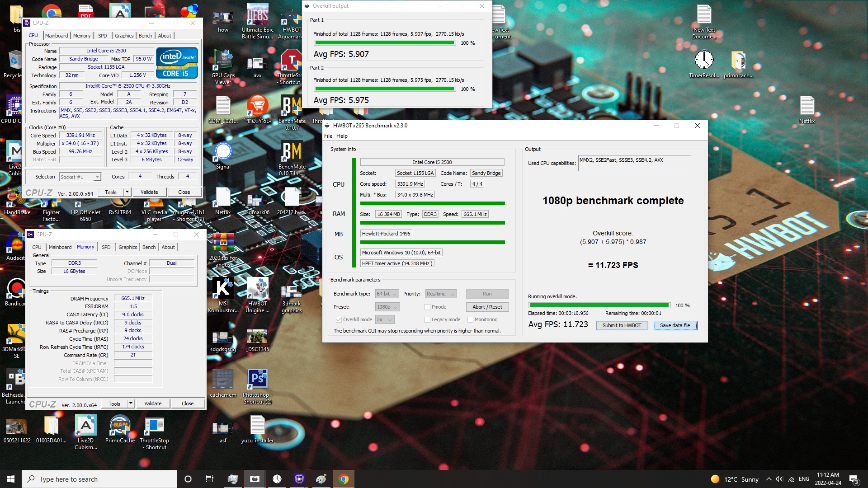
Task: Click Running overkill mode progress bar
Action: point(599,305)
